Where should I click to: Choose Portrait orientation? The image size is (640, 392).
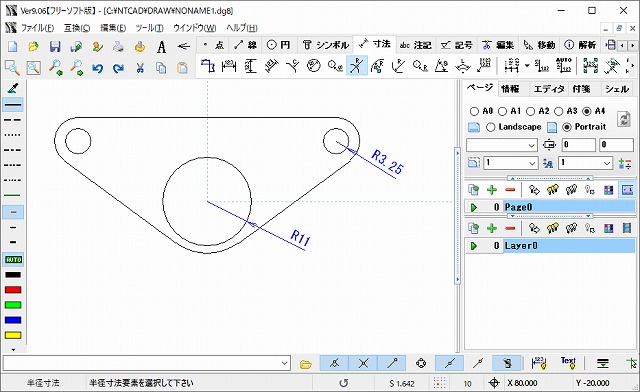(567, 127)
